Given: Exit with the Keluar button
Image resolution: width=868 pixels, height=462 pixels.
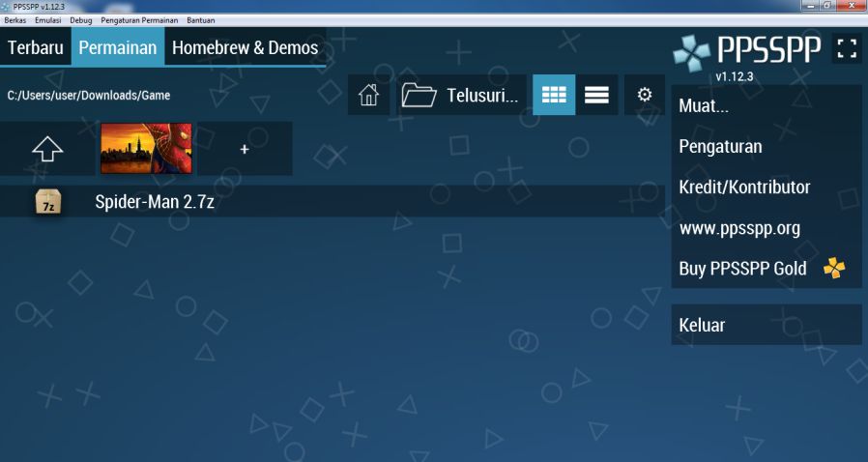Looking at the screenshot, I should point(767,325).
